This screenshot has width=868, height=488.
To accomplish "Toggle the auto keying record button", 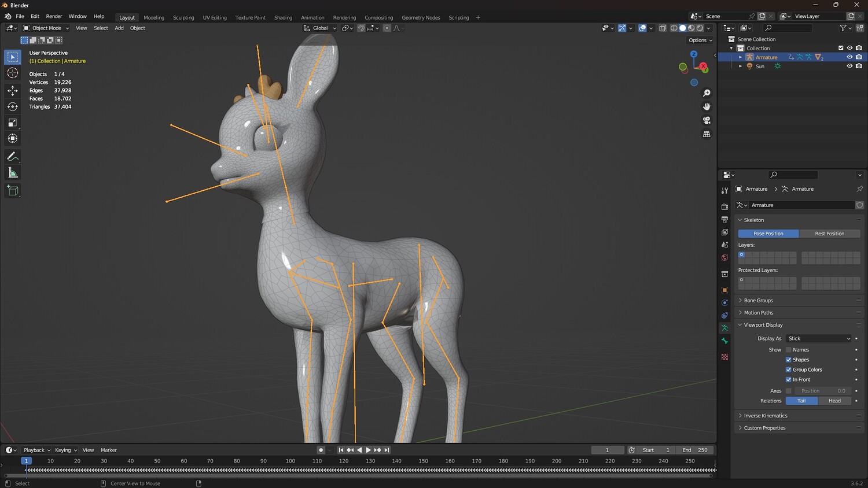I will click(321, 450).
